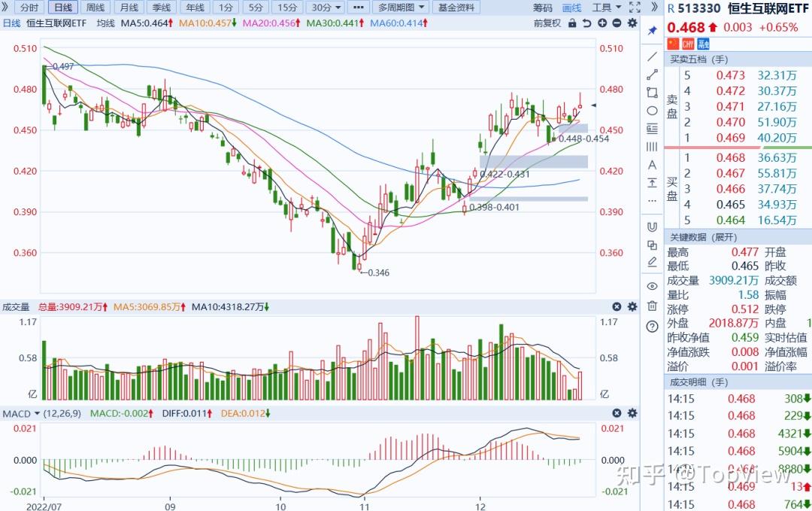Toggle fullscreen chart icon in toolbar
Viewport: 812px width, 511px height.
(635, 8)
